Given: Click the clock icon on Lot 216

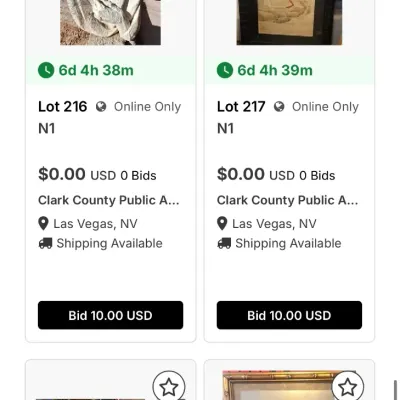Looking at the screenshot, I should pyautogui.click(x=46, y=70).
